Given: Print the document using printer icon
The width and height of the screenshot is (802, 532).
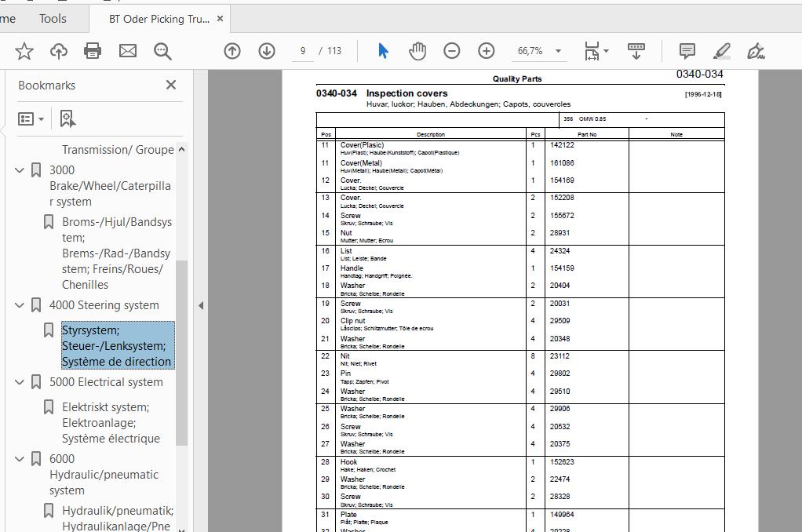Looking at the screenshot, I should click(93, 51).
